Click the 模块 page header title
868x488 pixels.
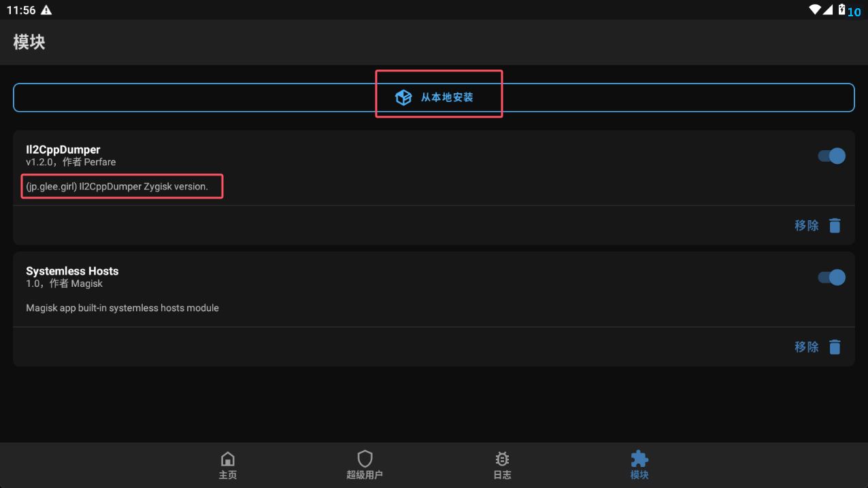click(29, 42)
